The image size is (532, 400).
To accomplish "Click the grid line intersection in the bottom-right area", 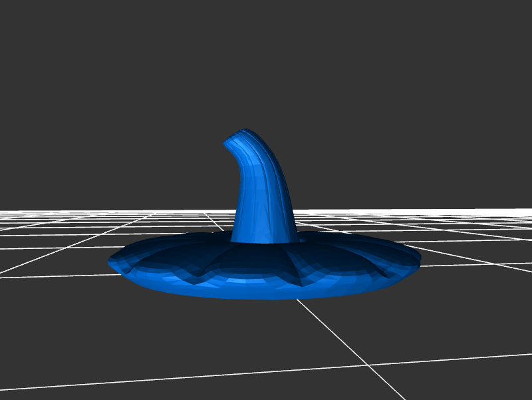I will click(368, 365).
